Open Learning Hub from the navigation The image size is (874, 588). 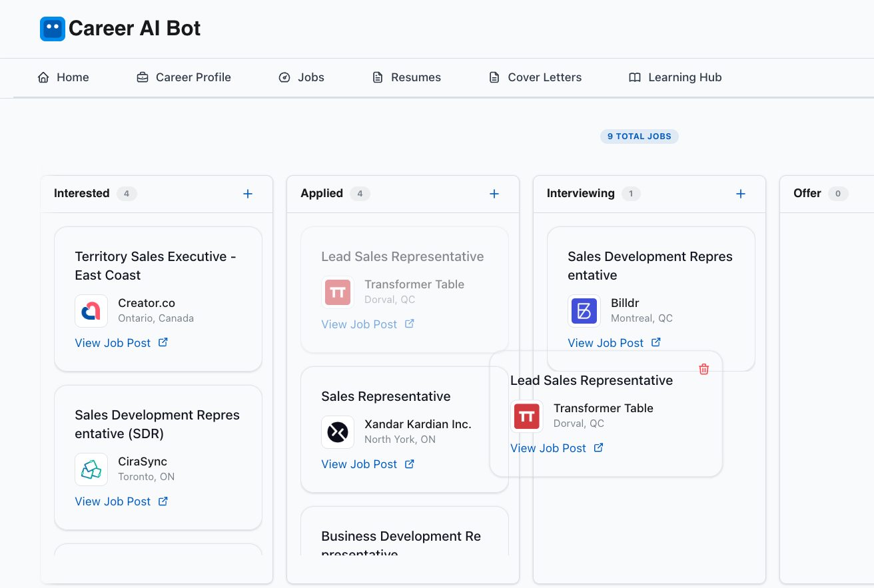(685, 77)
